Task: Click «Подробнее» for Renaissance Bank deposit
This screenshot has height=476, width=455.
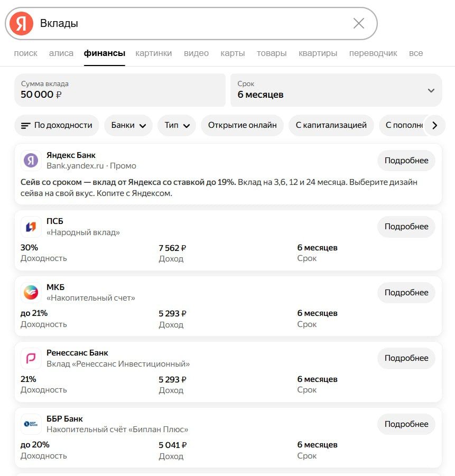Action: [406, 358]
